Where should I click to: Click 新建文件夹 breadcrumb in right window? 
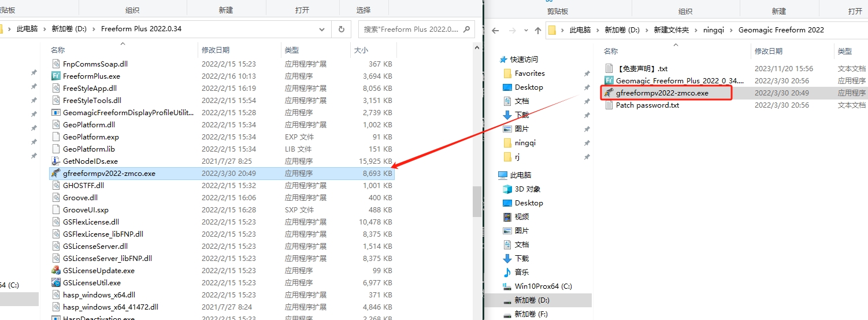(x=672, y=30)
